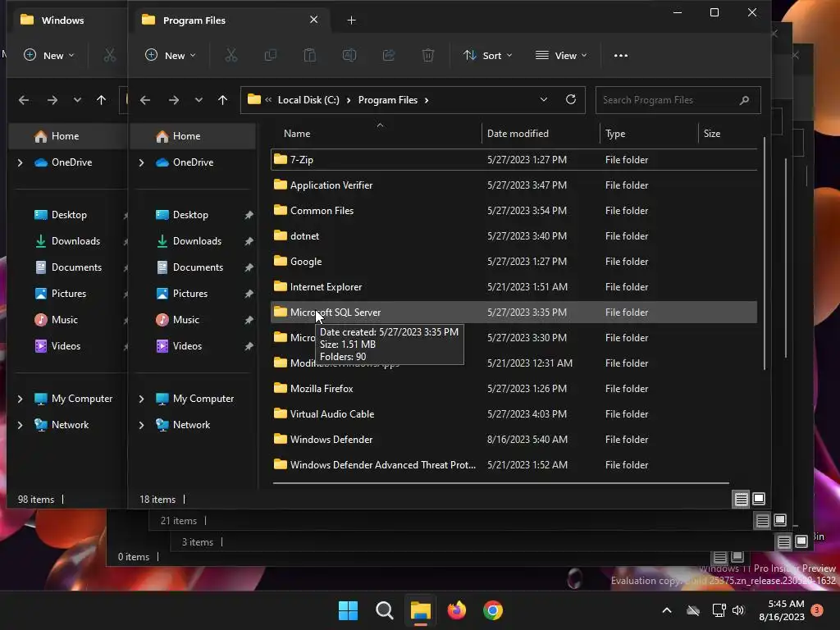Open the volume control in system tray

738,610
